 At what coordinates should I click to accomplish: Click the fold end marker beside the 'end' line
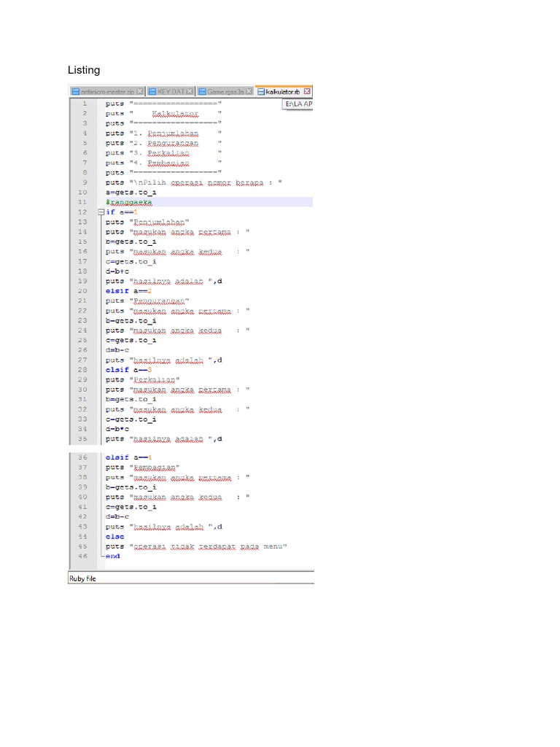(101, 556)
